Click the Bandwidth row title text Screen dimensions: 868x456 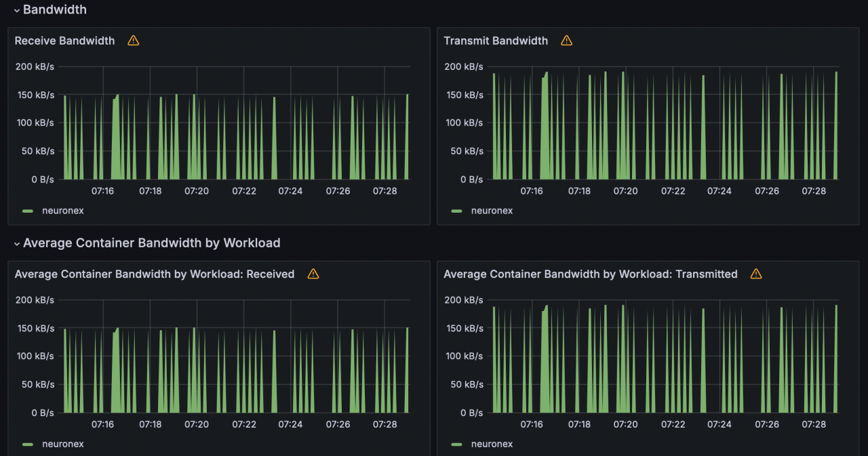point(55,10)
